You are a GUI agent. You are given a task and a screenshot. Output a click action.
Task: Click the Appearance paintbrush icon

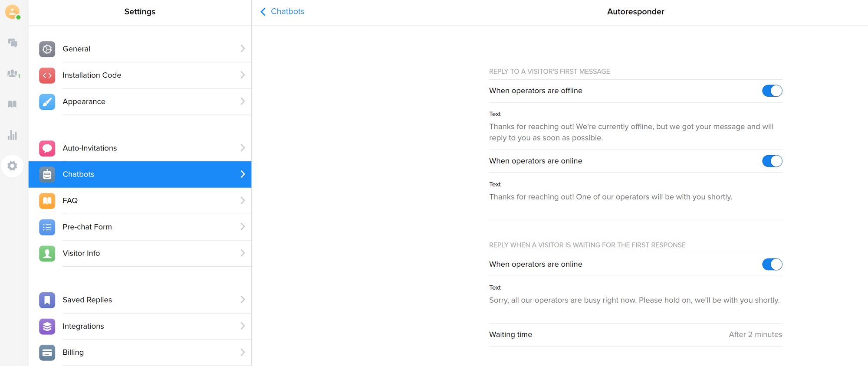(x=47, y=102)
